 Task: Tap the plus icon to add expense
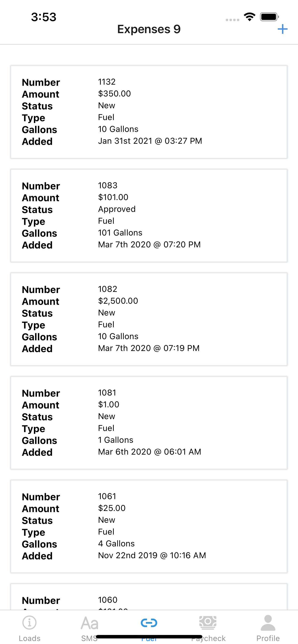[x=282, y=29]
